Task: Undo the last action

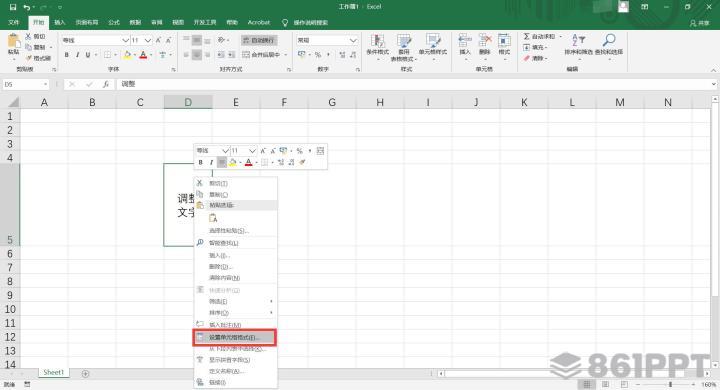Action: 27,7
